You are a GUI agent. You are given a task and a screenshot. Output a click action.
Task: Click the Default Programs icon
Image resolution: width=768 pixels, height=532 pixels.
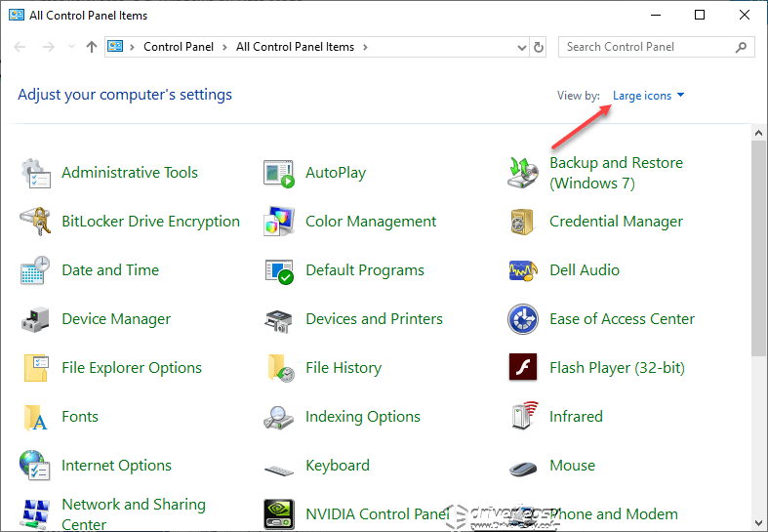pos(279,271)
